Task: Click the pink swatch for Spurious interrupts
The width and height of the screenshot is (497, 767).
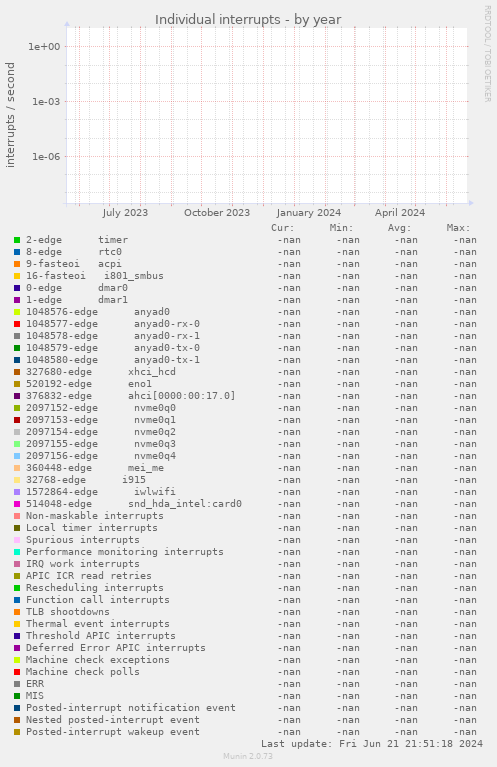Action: (17, 540)
